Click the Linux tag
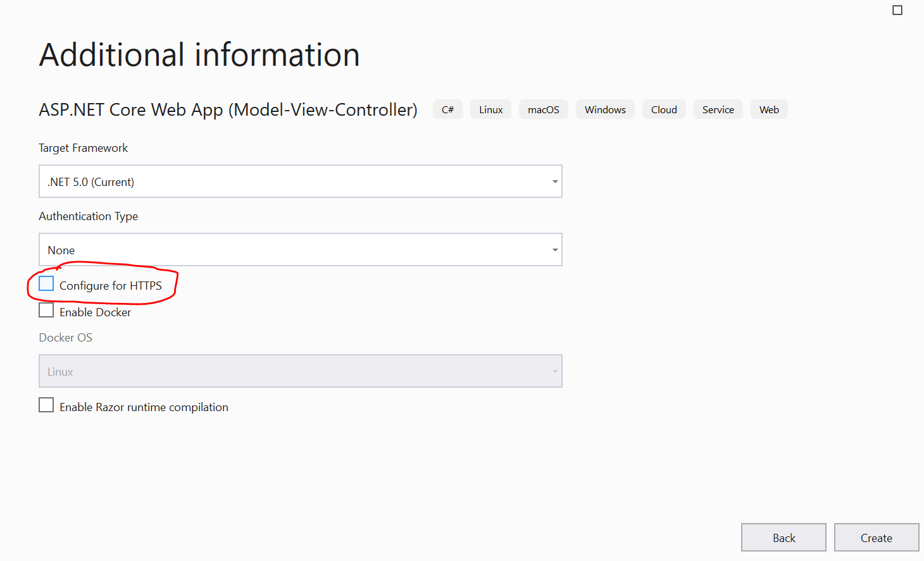The width and height of the screenshot is (924, 561). 490,109
